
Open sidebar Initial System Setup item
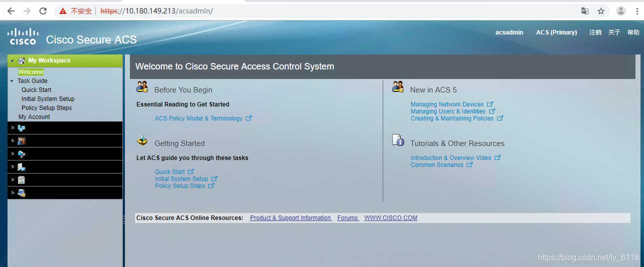48,99
